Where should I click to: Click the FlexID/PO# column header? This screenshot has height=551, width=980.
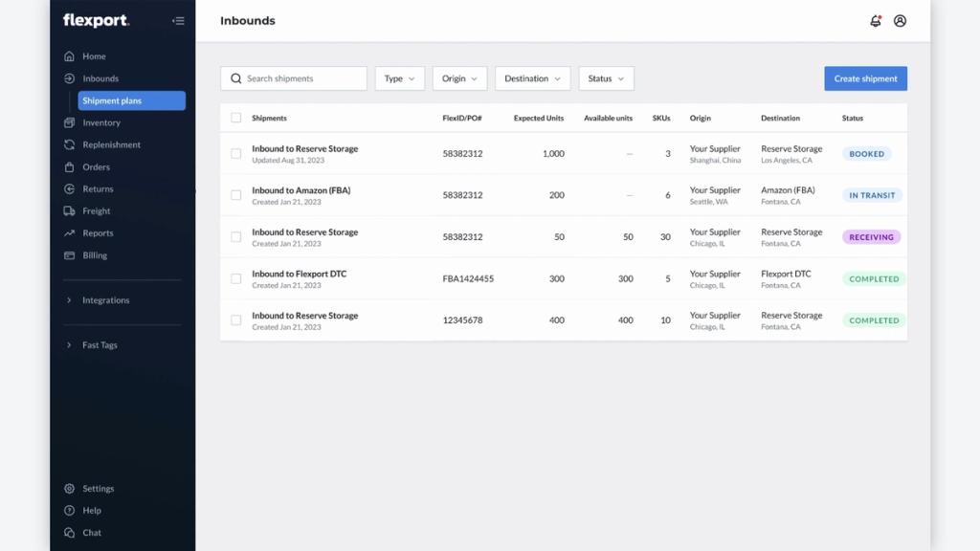click(462, 118)
